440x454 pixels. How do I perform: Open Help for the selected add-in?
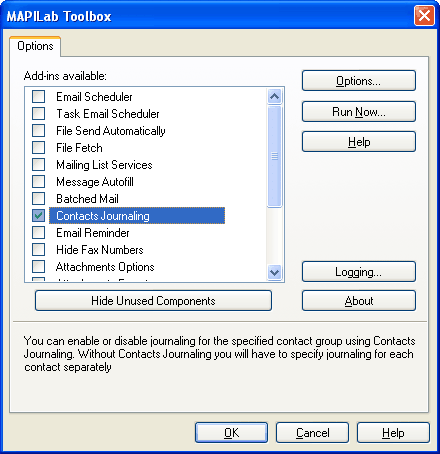pyautogui.click(x=359, y=142)
